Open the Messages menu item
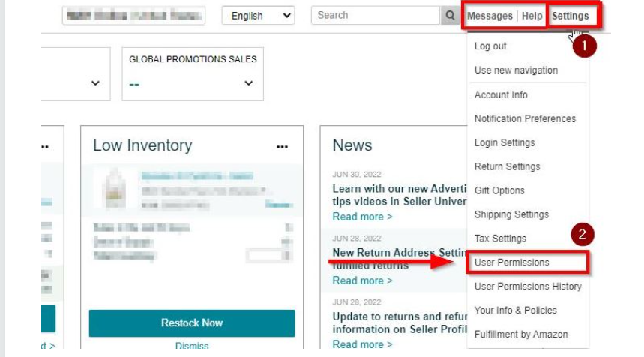 tap(490, 16)
